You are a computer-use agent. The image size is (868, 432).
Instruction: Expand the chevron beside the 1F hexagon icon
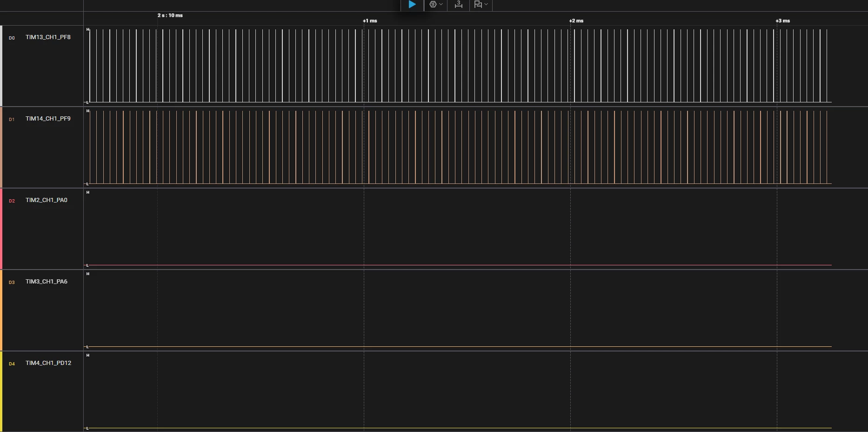[441, 5]
